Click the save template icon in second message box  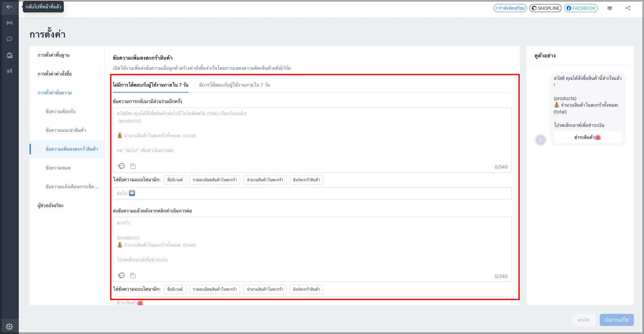[133, 276]
